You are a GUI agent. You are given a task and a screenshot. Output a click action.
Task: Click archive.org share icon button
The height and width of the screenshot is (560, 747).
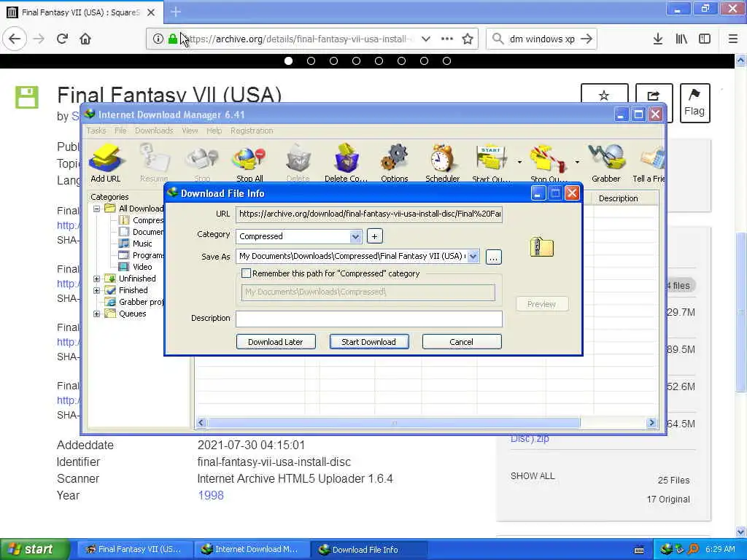[x=654, y=96]
